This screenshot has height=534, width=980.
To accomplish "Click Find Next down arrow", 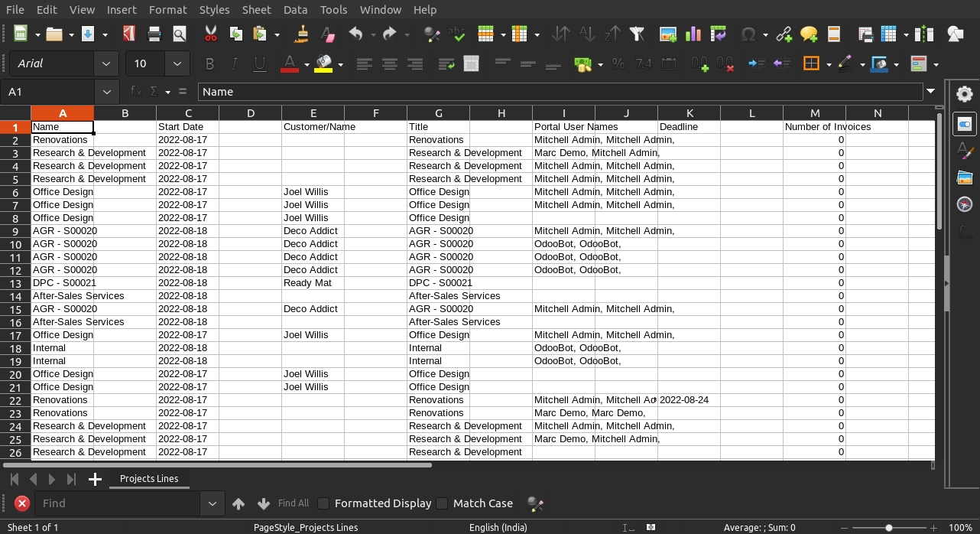I will (264, 503).
